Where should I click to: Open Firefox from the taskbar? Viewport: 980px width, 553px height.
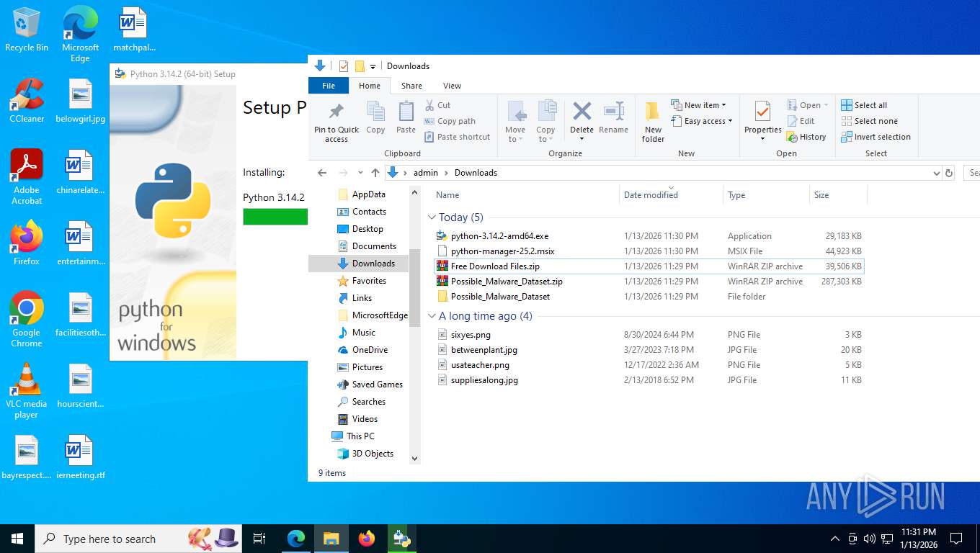click(x=367, y=539)
